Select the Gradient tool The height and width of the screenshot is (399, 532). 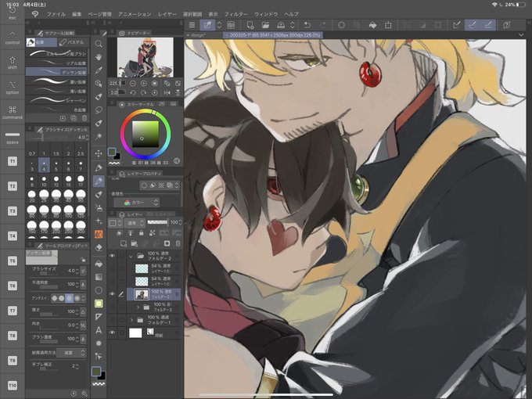pos(99,277)
